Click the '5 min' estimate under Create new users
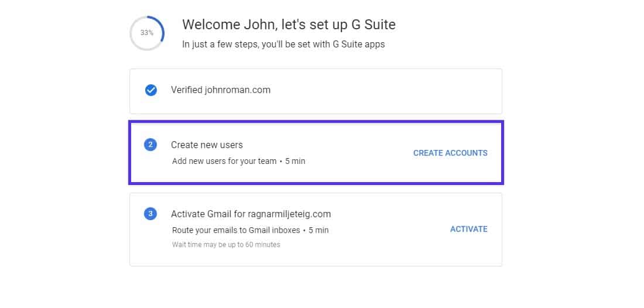 pyautogui.click(x=295, y=161)
